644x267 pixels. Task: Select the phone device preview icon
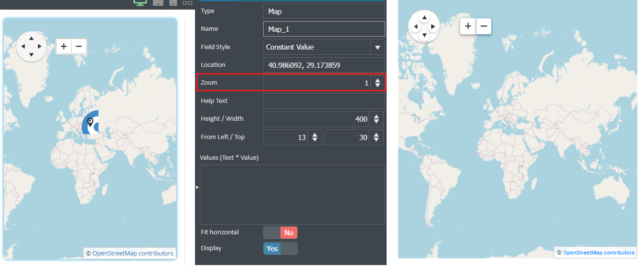173,2
